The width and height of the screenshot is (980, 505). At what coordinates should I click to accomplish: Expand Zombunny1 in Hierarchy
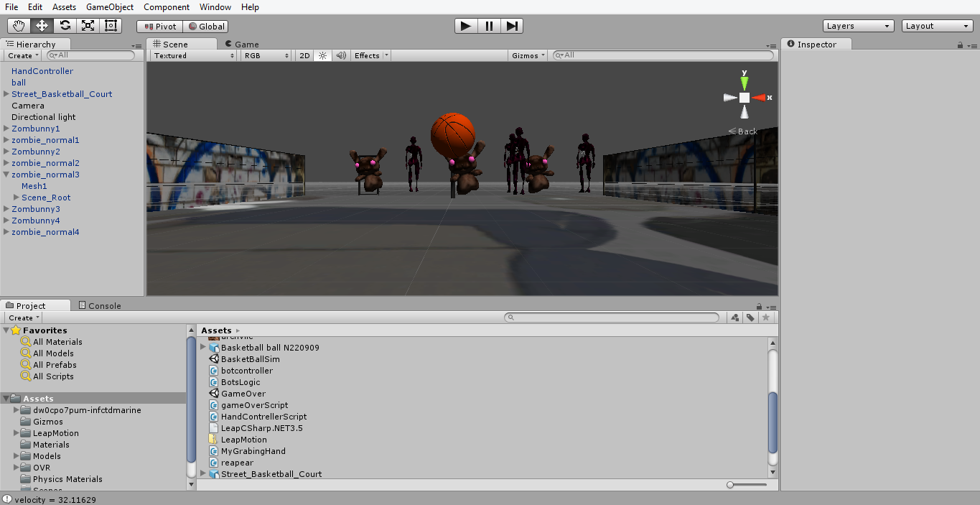point(6,129)
